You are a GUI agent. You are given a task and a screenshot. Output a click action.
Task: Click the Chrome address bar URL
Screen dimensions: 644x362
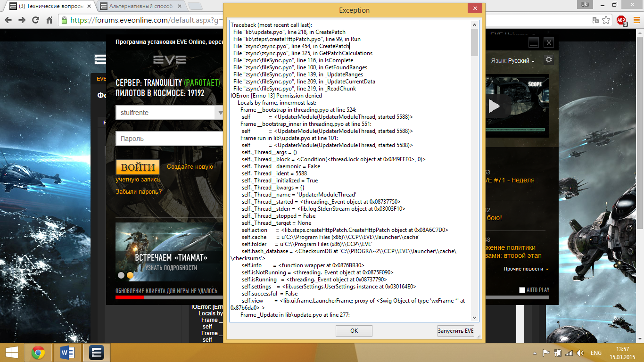coord(146,20)
